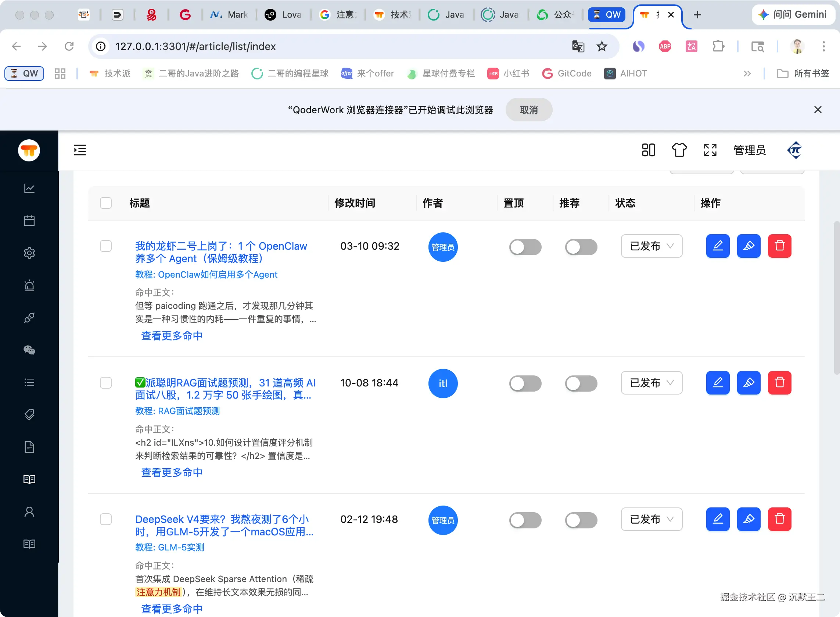
Task: Open a new browser tab
Action: point(697,15)
